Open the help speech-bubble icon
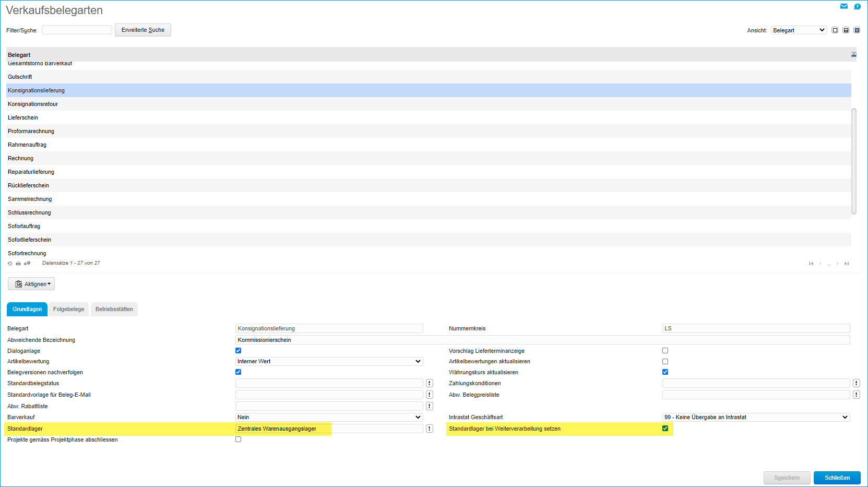The image size is (868, 487). click(x=857, y=6)
